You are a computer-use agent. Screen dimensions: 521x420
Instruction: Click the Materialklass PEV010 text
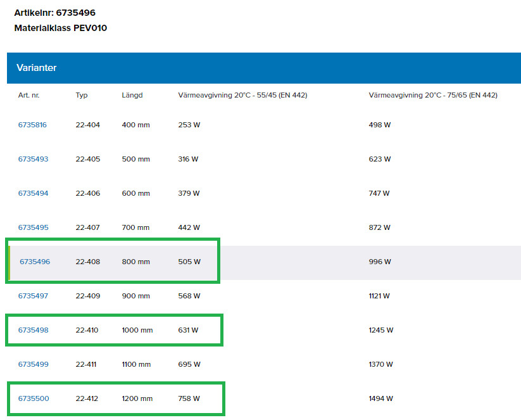coord(61,28)
